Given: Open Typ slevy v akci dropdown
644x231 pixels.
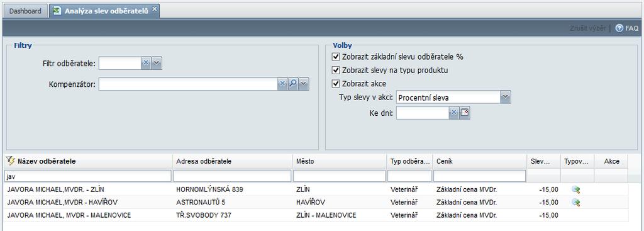Looking at the screenshot, I should point(506,98).
